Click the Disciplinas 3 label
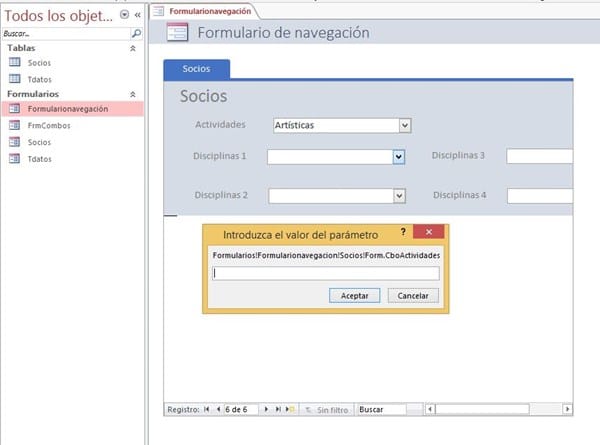Viewport: 600px width, 445px height. point(458,155)
